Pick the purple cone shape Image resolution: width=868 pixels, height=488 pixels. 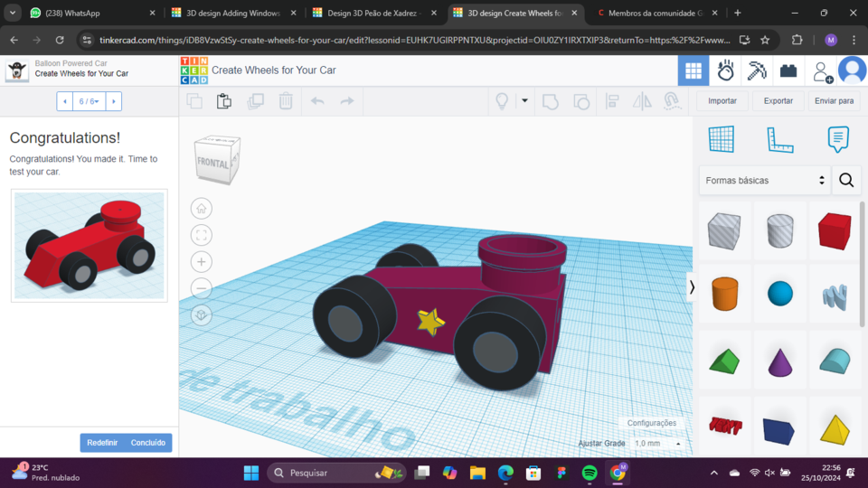tap(780, 361)
